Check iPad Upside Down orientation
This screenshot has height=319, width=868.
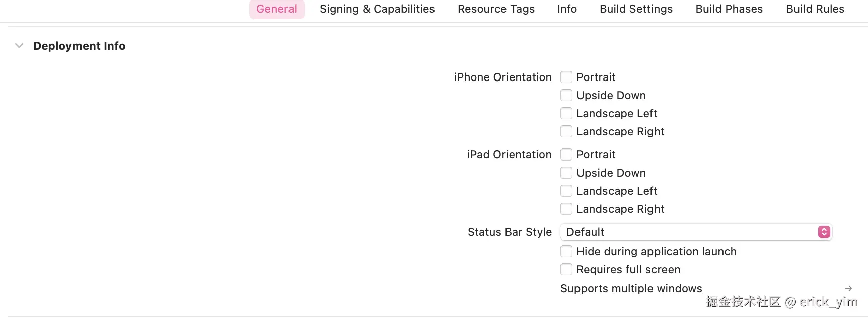pos(566,173)
